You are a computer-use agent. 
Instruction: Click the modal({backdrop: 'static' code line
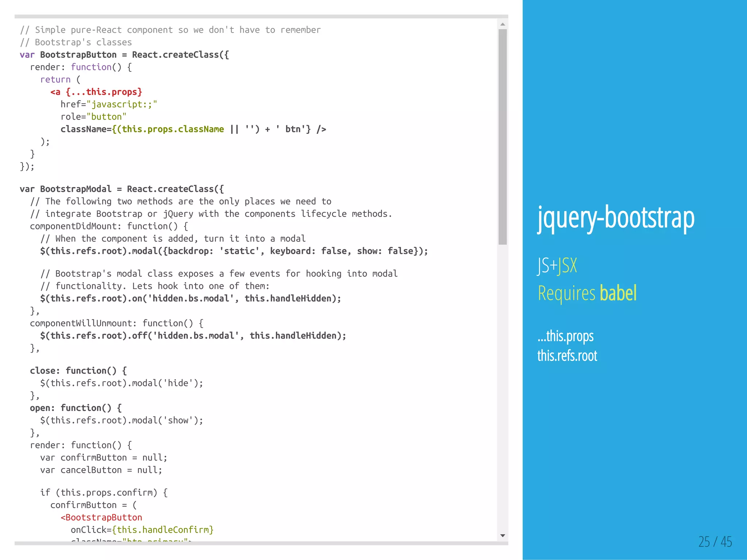pos(234,251)
